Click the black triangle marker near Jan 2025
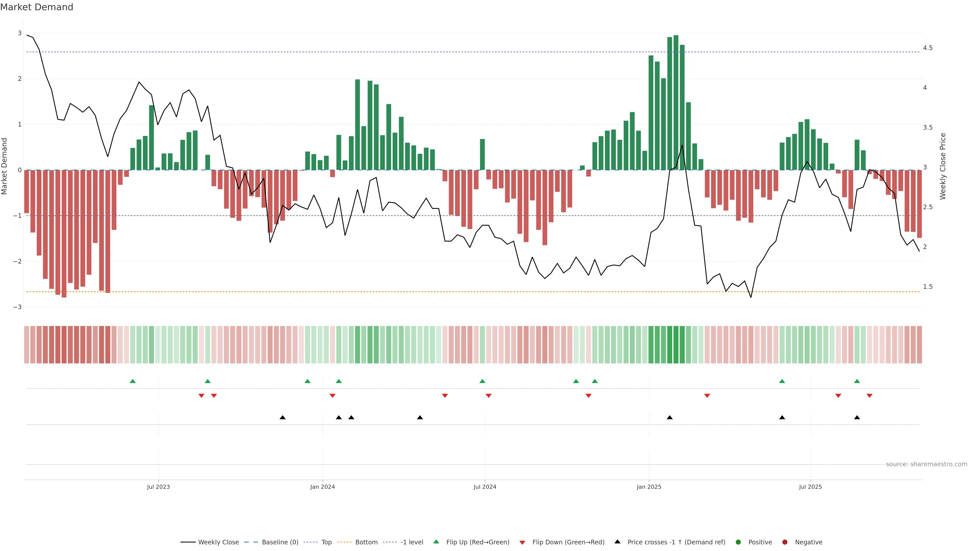The height and width of the screenshot is (551, 980). [670, 418]
